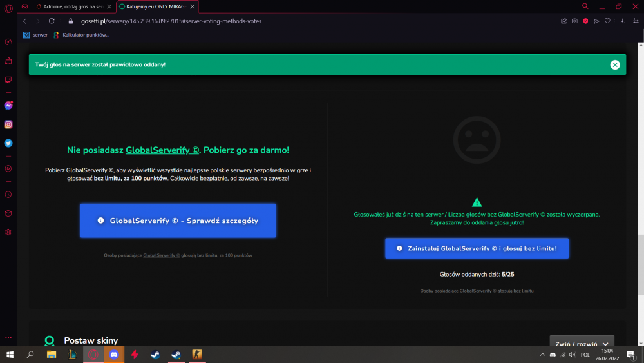The height and width of the screenshot is (363, 644).
Task: Open the Player icon in sidebar
Action: pyautogui.click(x=8, y=168)
